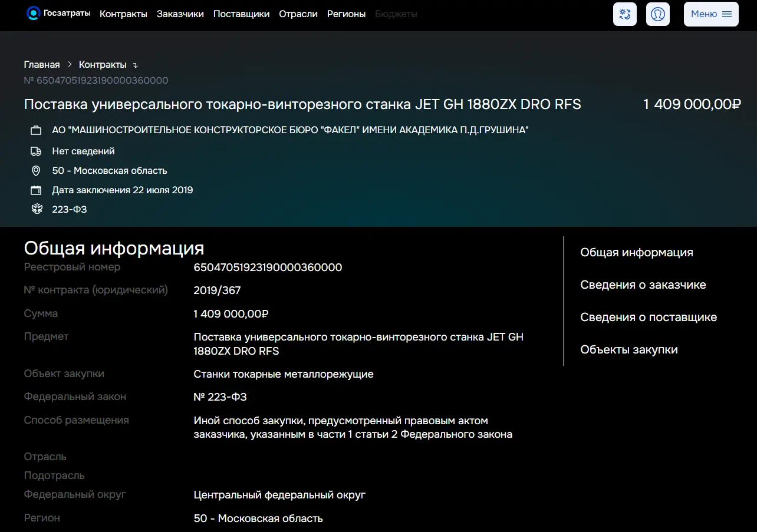Click the contract price in the header banner
The width and height of the screenshot is (757, 532).
point(692,104)
